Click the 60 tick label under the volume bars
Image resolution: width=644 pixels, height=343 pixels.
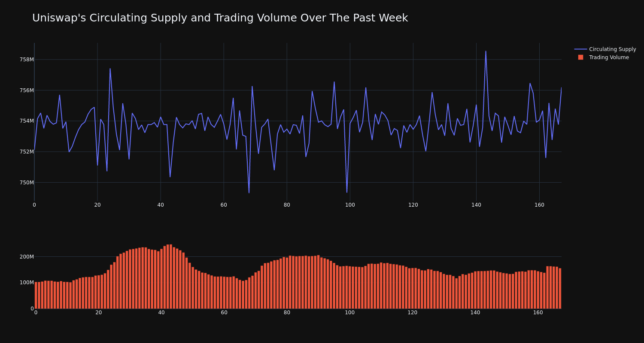pos(224,313)
